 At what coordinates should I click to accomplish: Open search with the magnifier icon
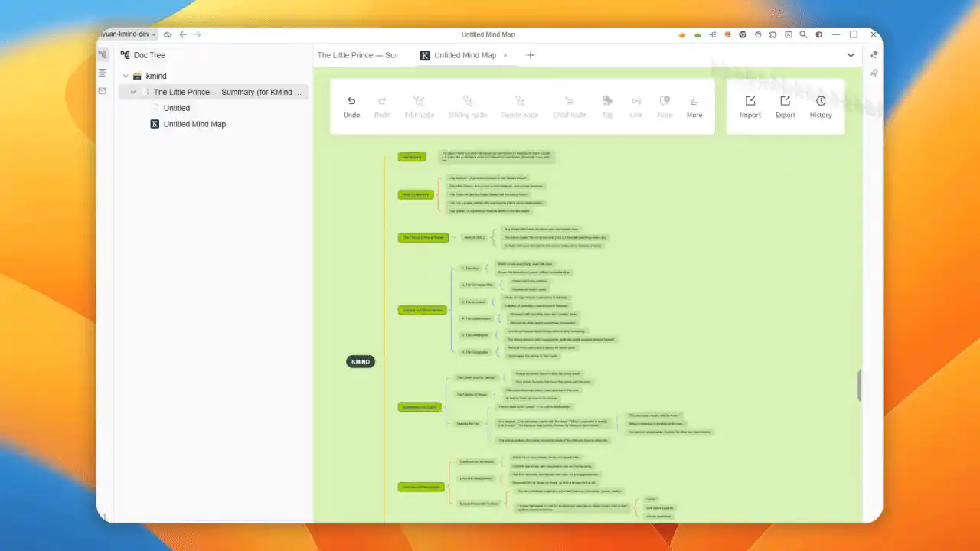point(803,34)
